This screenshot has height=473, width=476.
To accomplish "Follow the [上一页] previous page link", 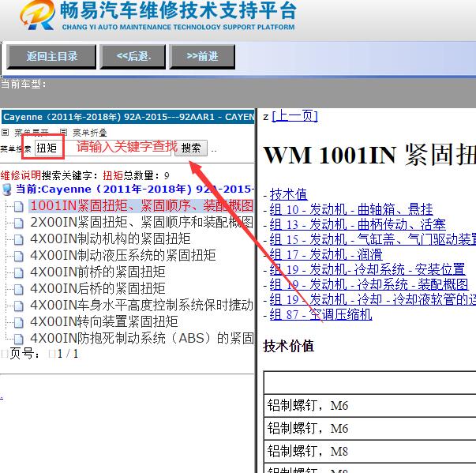I will [294, 116].
